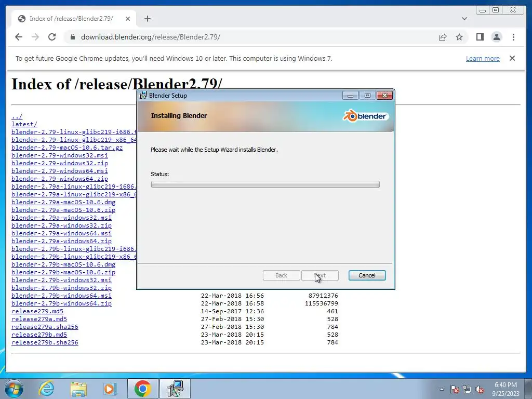The height and width of the screenshot is (399, 532).
Task: Switch to the installer taskbar icon
Action: [x=175, y=389]
